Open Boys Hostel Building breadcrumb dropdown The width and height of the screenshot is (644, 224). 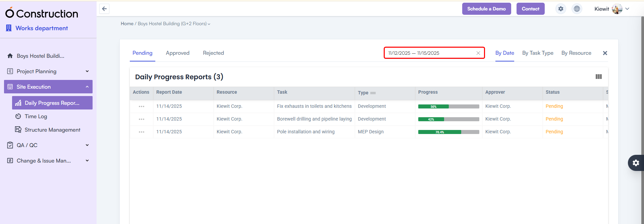(174, 24)
